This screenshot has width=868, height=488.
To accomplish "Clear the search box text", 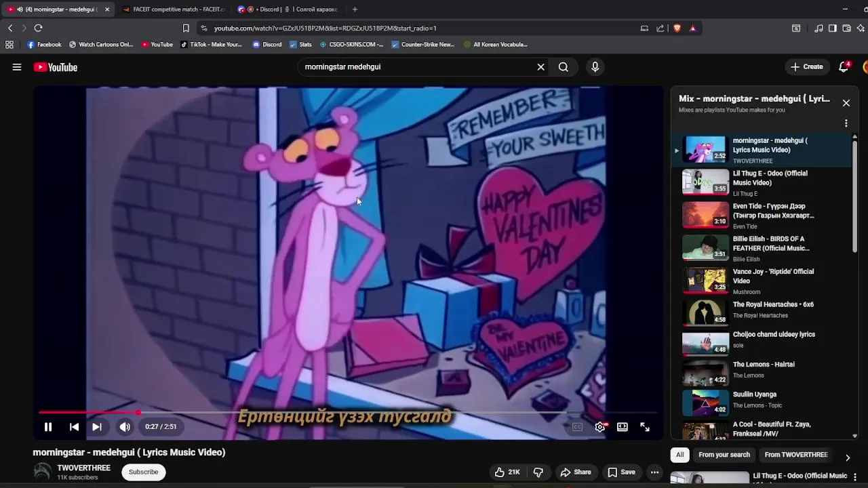I will click(540, 67).
